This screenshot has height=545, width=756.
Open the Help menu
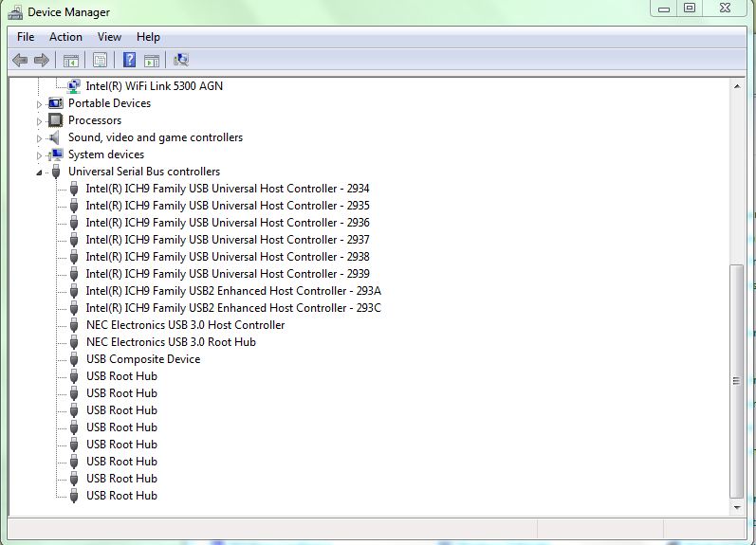[148, 37]
